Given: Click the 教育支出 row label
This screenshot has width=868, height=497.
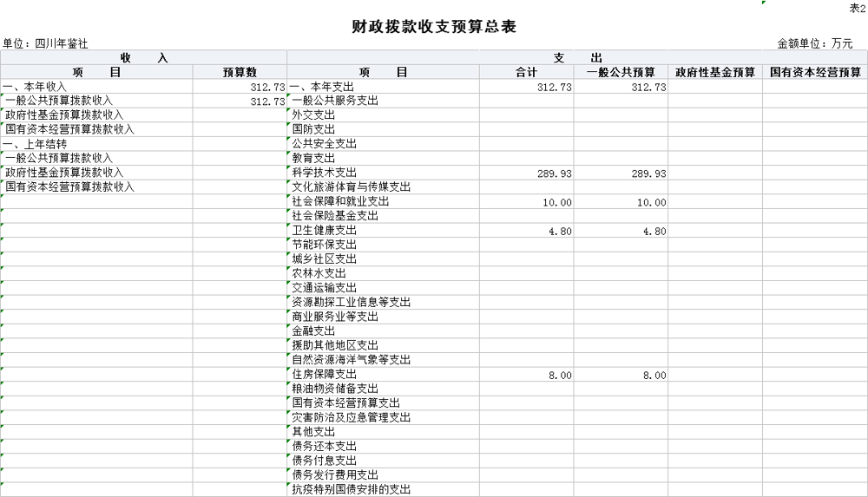Looking at the screenshot, I should pyautogui.click(x=313, y=159).
